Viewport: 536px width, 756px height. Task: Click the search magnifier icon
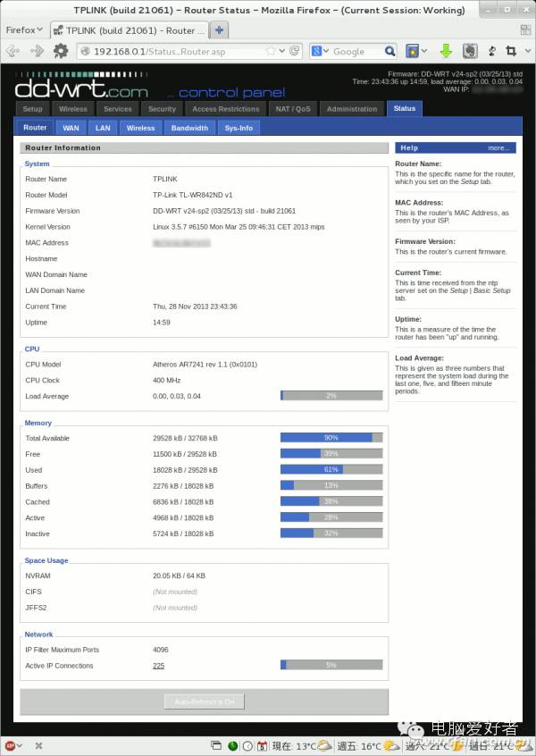[x=389, y=51]
